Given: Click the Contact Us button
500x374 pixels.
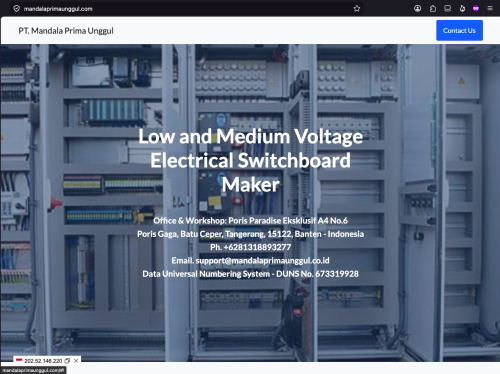Looking at the screenshot, I should [459, 31].
